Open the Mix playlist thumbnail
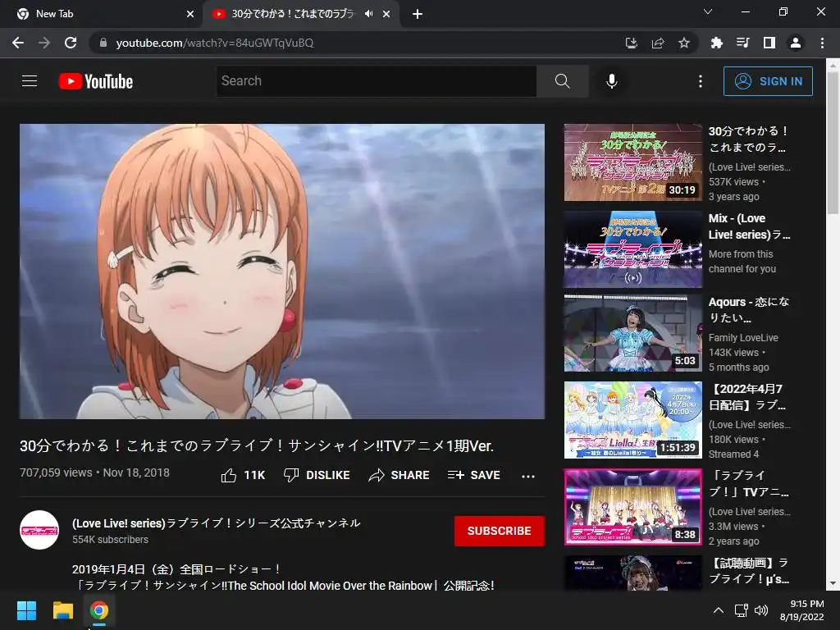Screen dimensions: 840x630 pos(632,249)
